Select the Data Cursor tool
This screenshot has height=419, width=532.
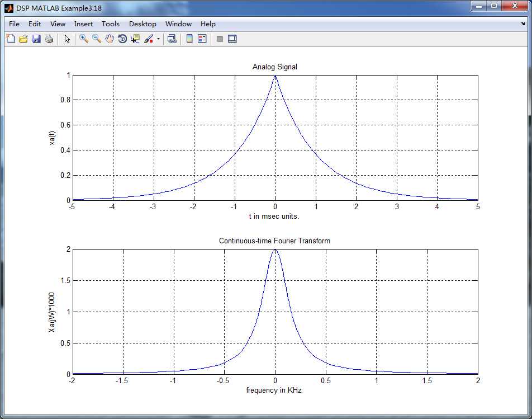point(135,39)
